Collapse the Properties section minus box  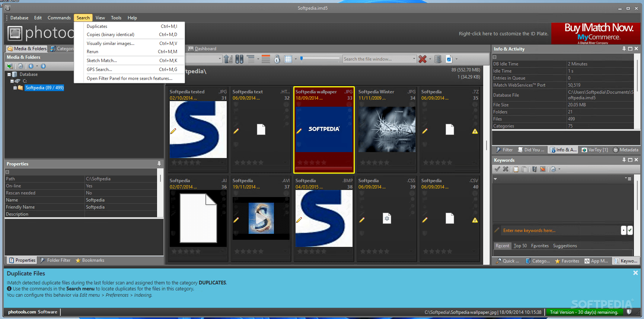tap(7, 172)
